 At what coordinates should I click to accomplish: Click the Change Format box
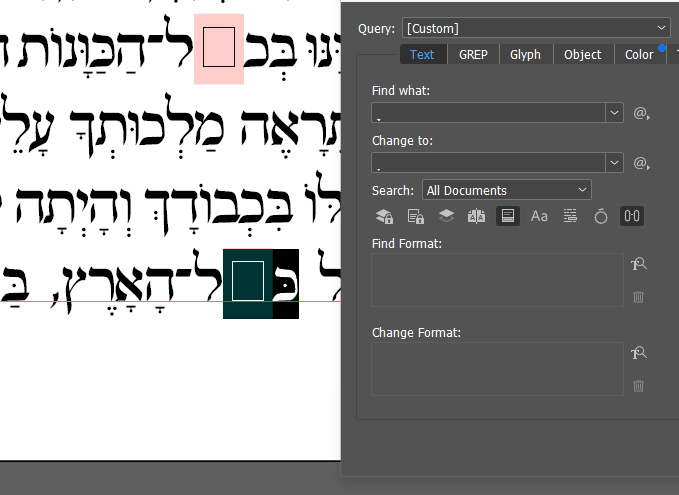click(497, 369)
